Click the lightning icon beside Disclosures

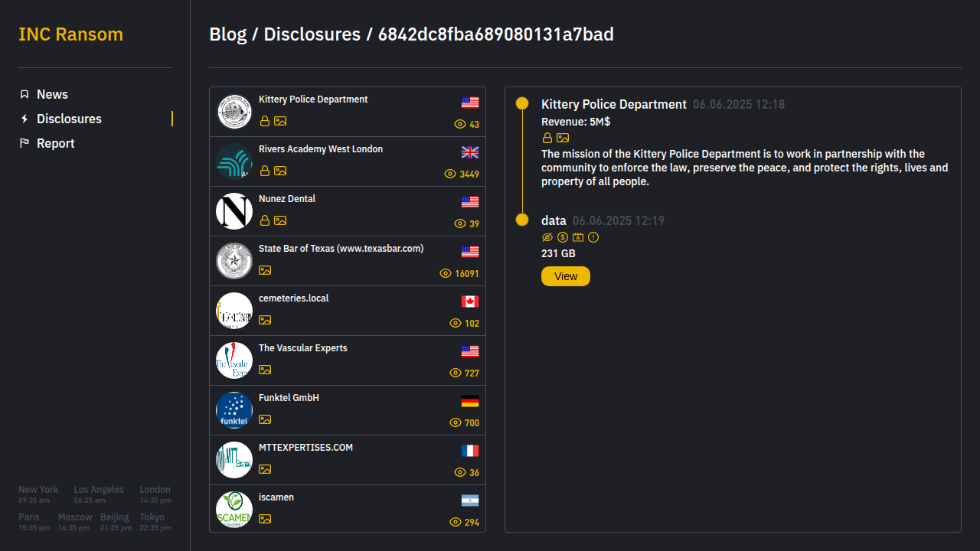24,119
